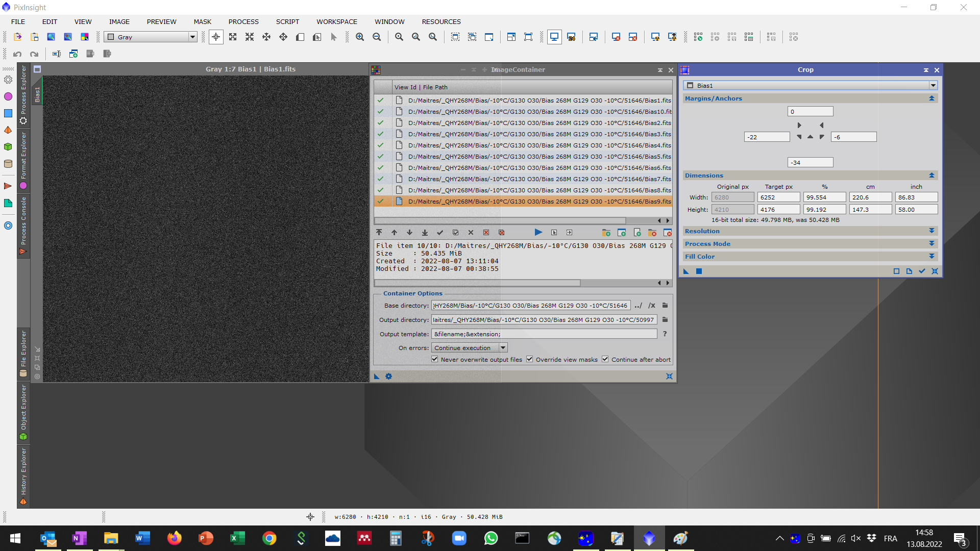Click the top margin input field
The image size is (980, 551).
tap(811, 111)
